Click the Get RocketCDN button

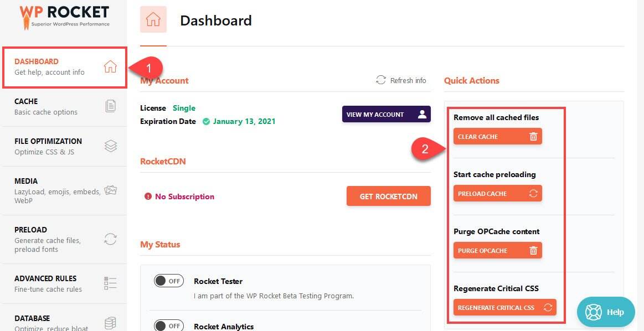pyautogui.click(x=388, y=196)
